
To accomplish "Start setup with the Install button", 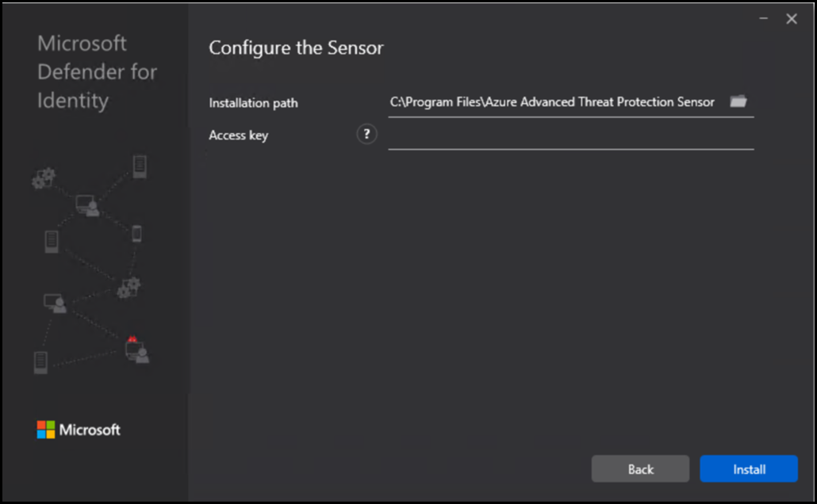I will (748, 469).
